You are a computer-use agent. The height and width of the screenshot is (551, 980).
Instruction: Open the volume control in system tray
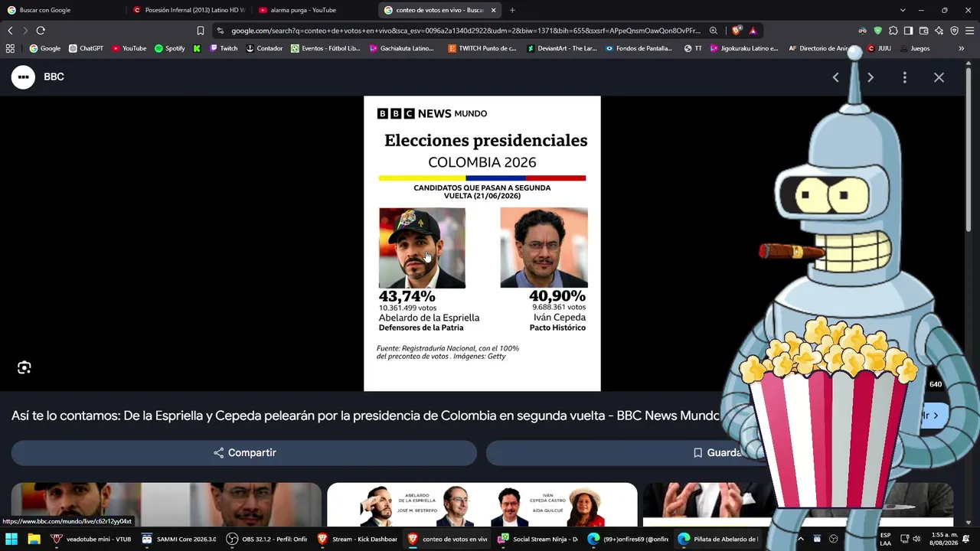click(x=917, y=539)
